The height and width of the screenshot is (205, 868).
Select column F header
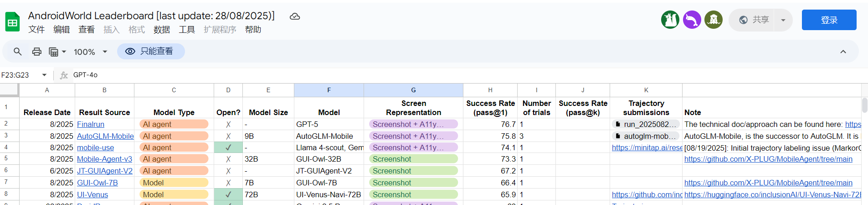(x=329, y=90)
